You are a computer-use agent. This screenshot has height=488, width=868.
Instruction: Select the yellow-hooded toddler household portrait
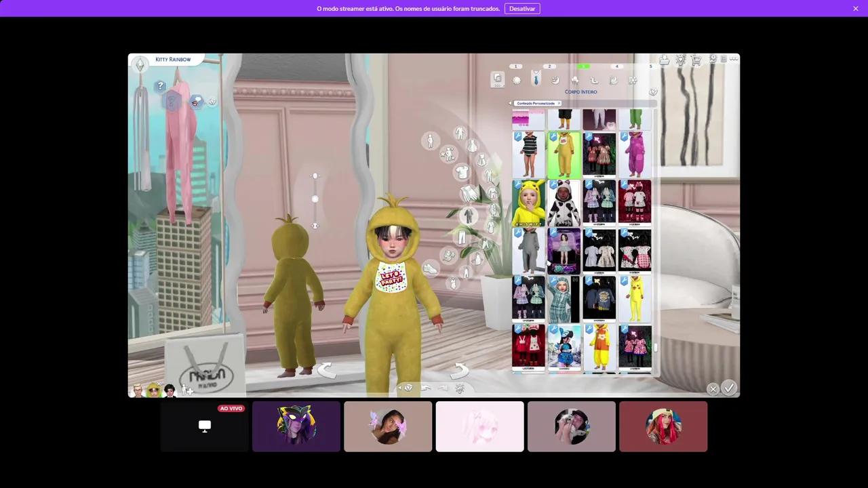coord(154,390)
